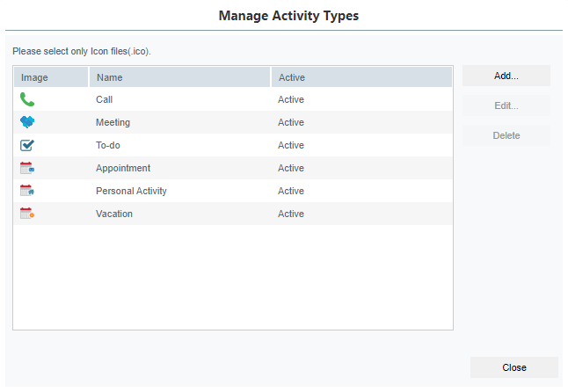568x392 pixels.
Task: Click the Active status of Meeting
Action: tap(291, 122)
